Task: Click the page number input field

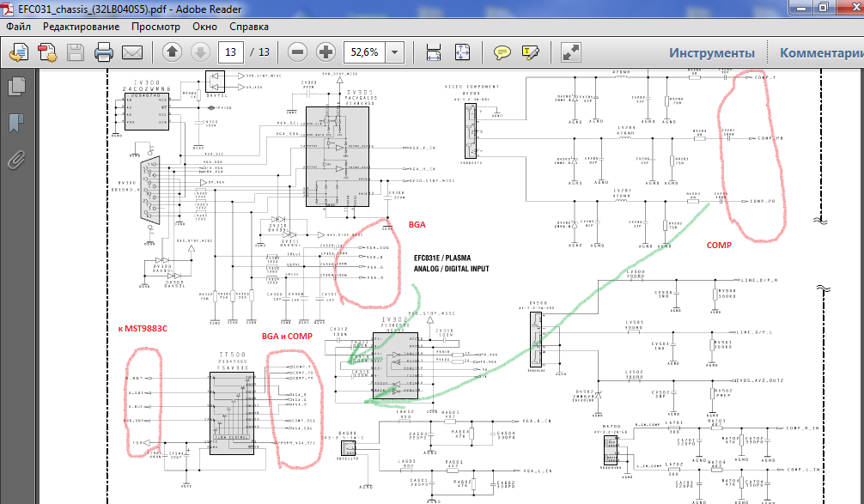Action: point(230,52)
